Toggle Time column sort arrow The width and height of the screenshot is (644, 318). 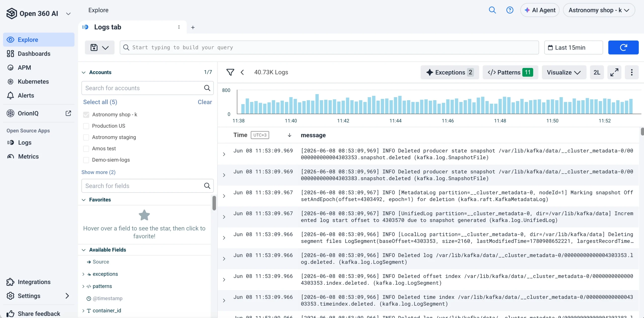(289, 135)
